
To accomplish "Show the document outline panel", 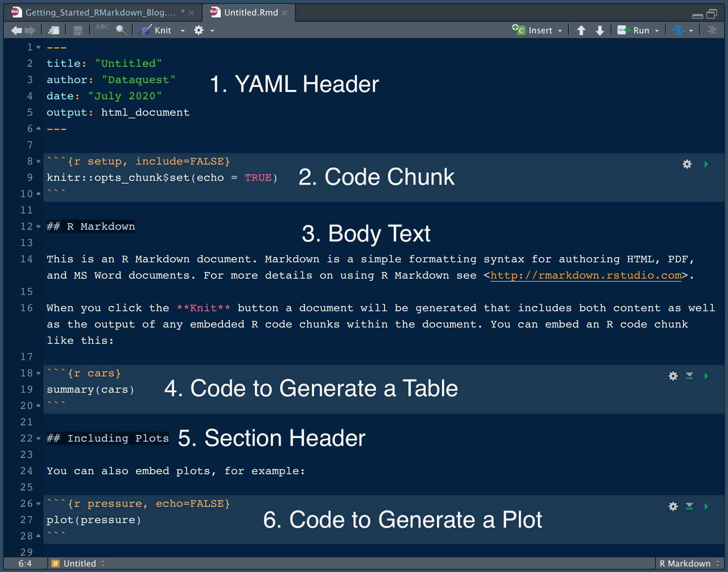I will (711, 30).
